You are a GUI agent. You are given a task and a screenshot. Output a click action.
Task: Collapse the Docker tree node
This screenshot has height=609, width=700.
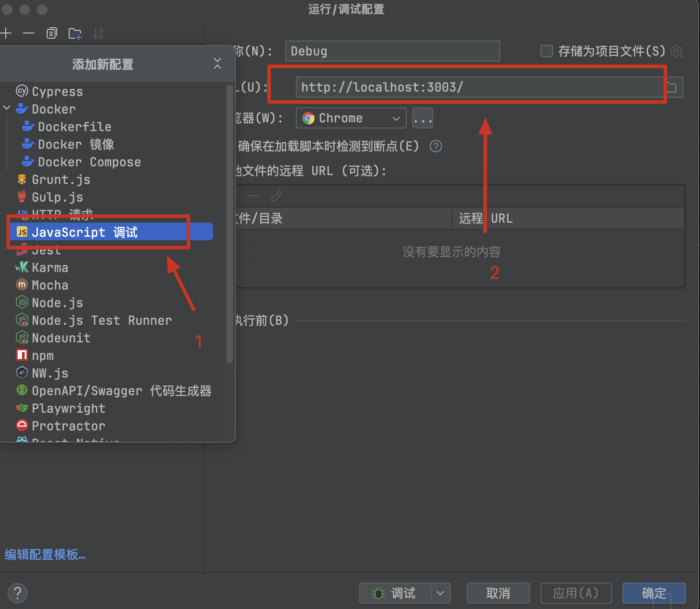coord(7,108)
